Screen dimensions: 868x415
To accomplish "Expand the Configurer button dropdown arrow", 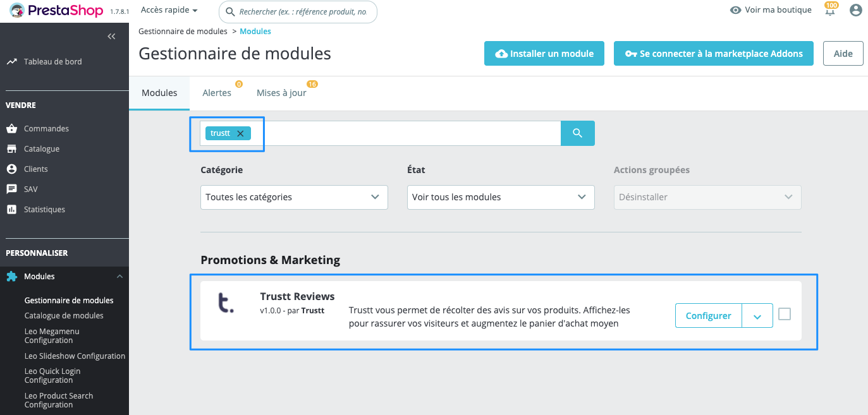I will [757, 316].
